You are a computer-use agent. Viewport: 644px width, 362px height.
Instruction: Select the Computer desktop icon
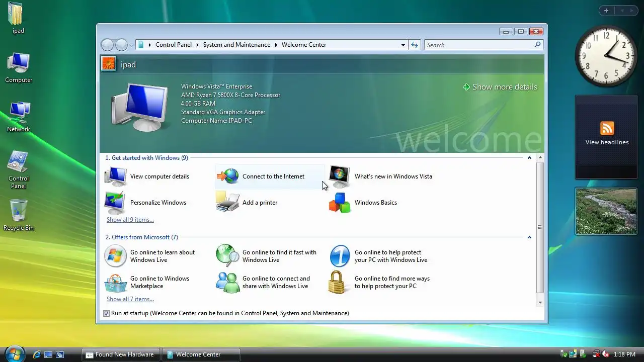coord(19,68)
